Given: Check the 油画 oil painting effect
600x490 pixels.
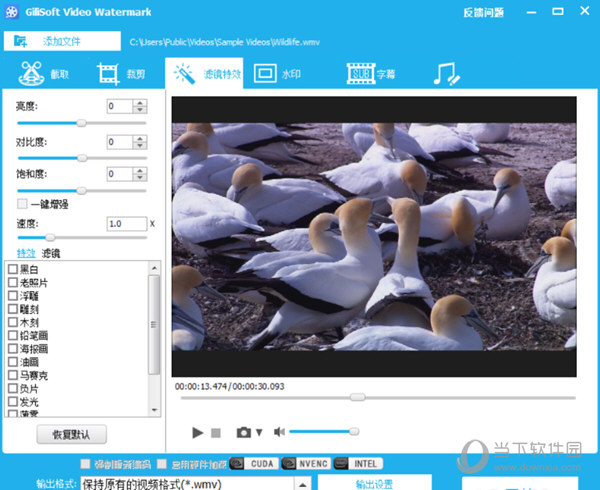Looking at the screenshot, I should [13, 361].
